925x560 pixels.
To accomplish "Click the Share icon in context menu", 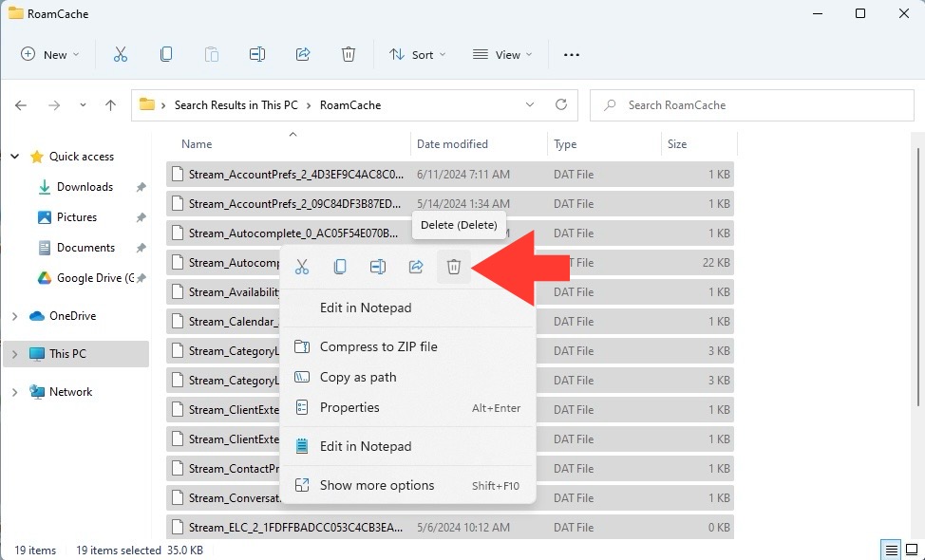I will tap(416, 267).
